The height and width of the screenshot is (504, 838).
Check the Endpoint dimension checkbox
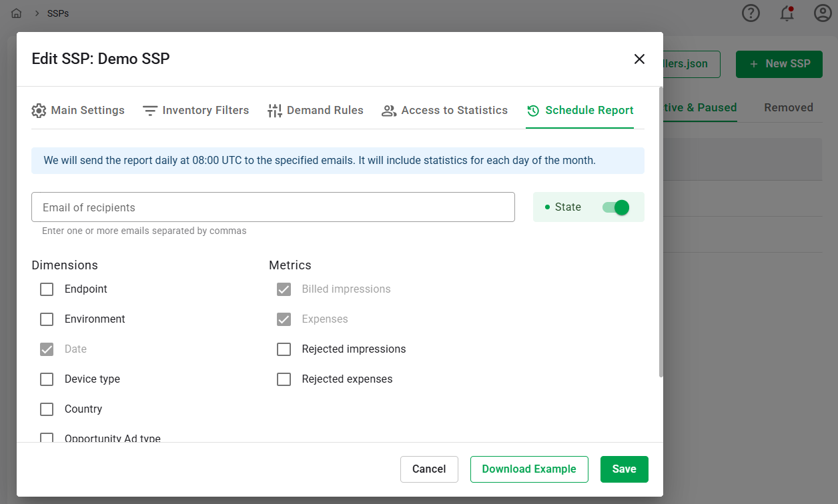47,289
